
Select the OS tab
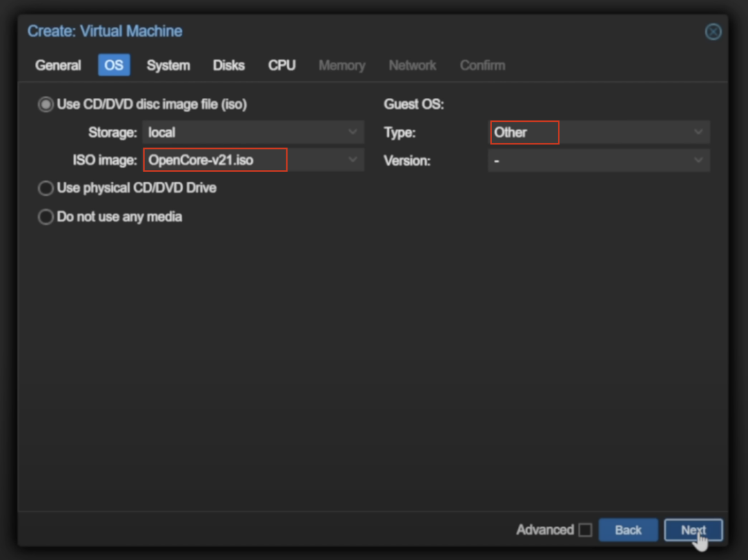113,65
